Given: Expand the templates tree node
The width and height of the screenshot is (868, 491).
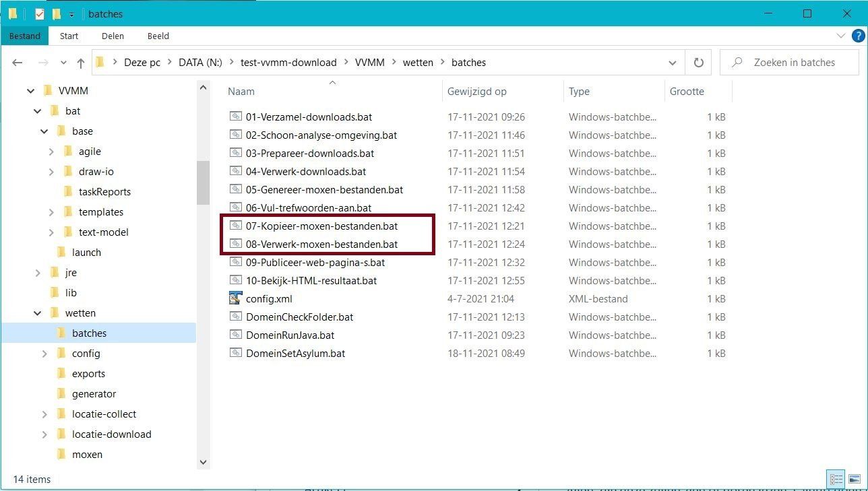Looking at the screenshot, I should click(51, 212).
